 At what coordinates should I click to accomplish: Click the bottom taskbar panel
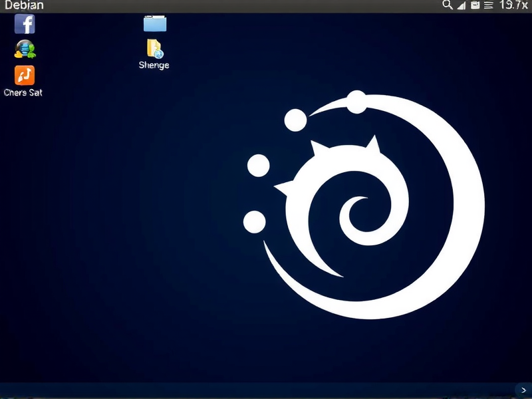(x=266, y=391)
